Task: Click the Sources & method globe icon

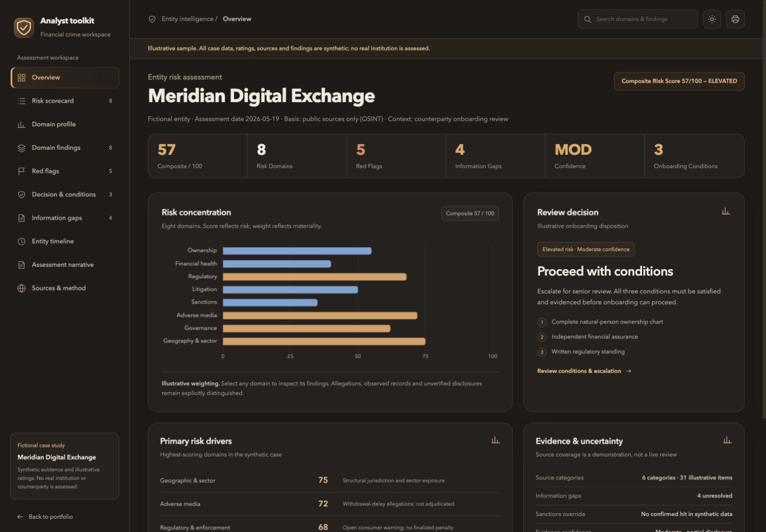Action: [x=21, y=288]
